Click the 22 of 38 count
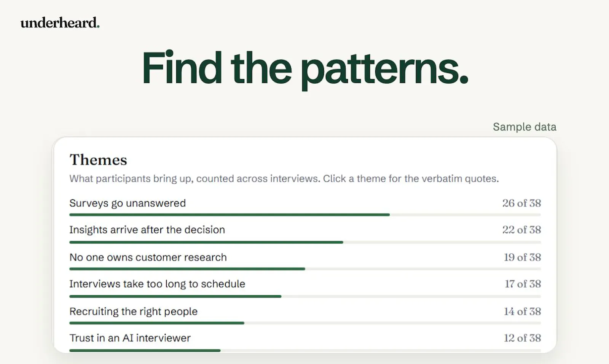The width and height of the screenshot is (609, 364). click(521, 230)
